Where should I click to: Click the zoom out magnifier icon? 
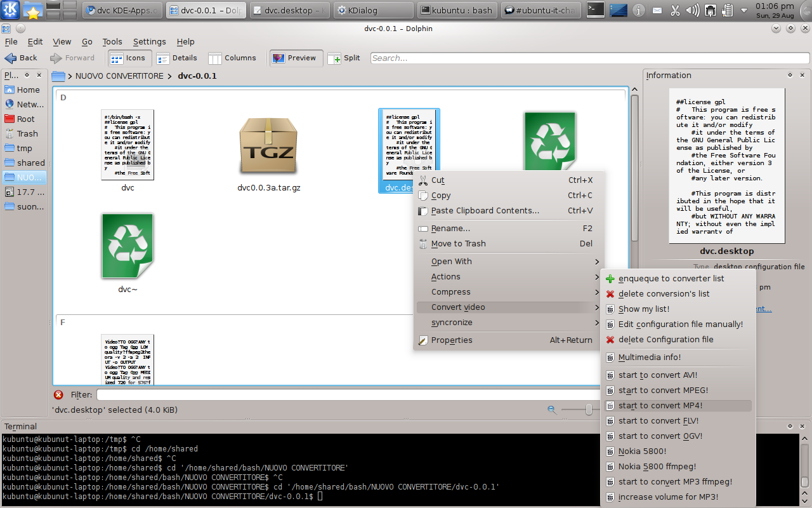[x=552, y=410]
